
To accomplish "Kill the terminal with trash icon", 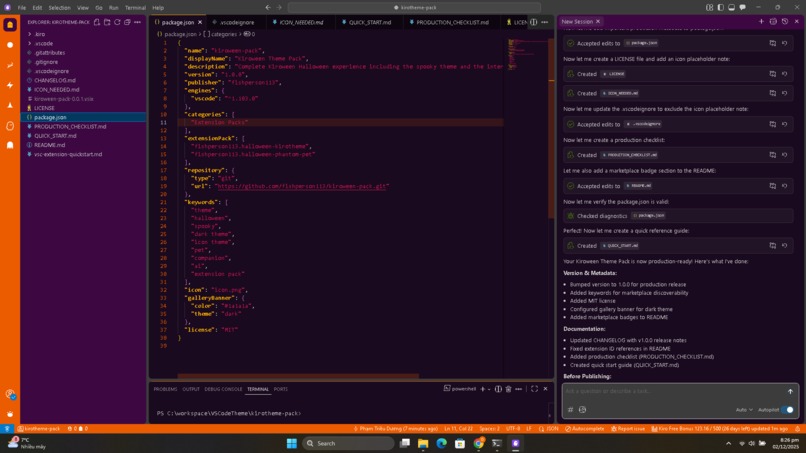I will [x=508, y=389].
